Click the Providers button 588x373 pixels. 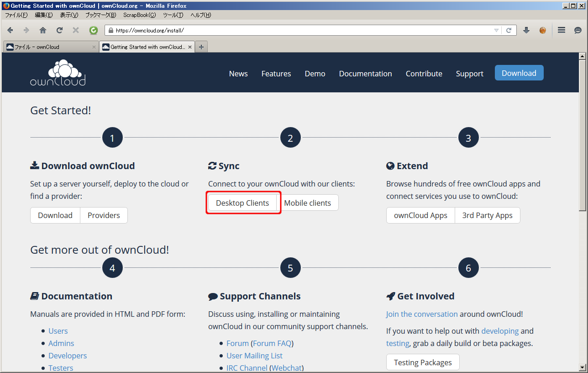pos(104,215)
